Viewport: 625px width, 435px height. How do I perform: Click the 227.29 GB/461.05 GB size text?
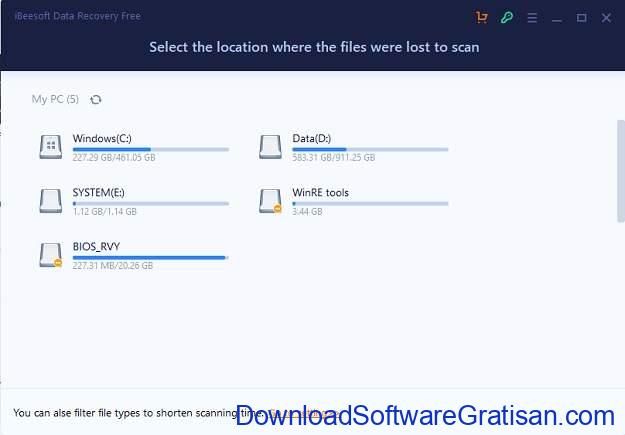(x=114, y=157)
